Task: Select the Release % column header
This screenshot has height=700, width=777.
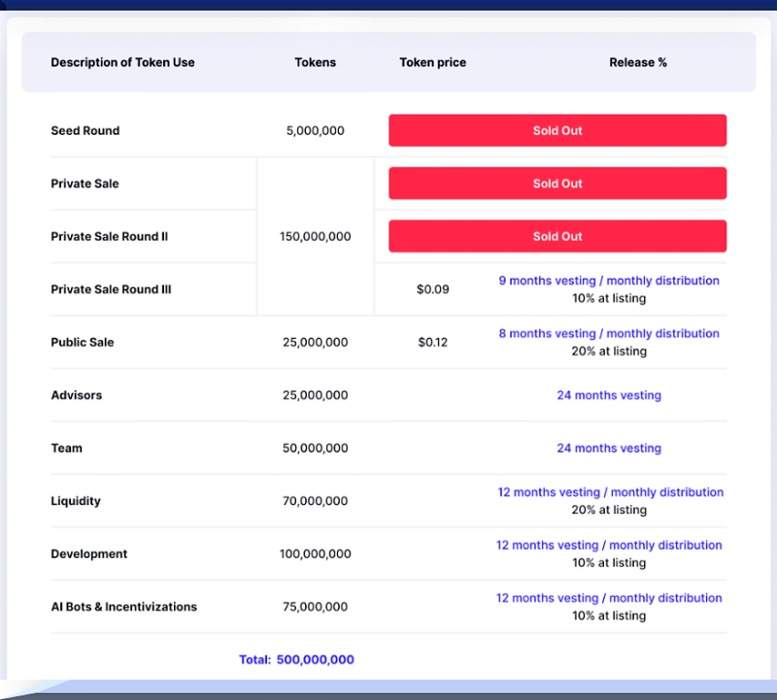Action: [638, 62]
